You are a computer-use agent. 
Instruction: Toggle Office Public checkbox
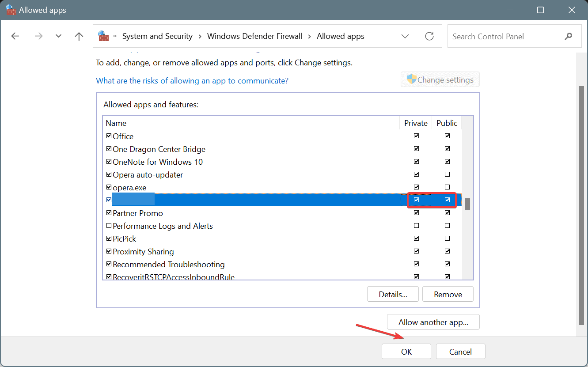tap(447, 136)
